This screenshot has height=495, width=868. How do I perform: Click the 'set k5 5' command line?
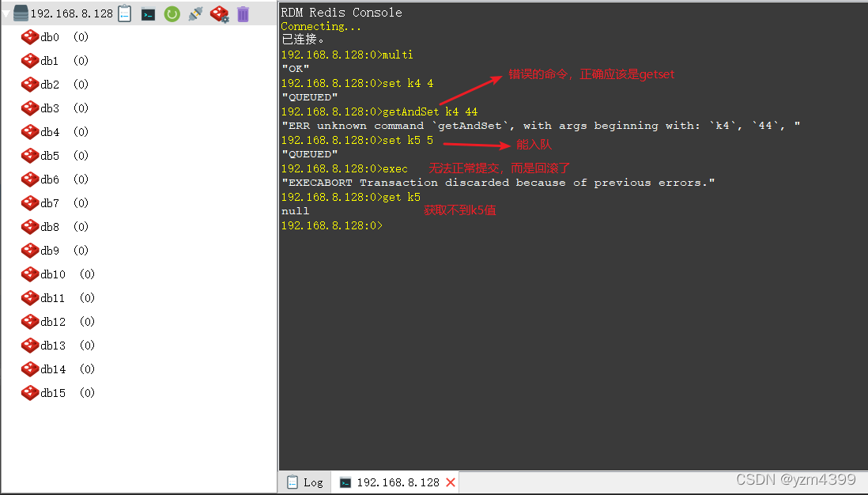tap(357, 141)
